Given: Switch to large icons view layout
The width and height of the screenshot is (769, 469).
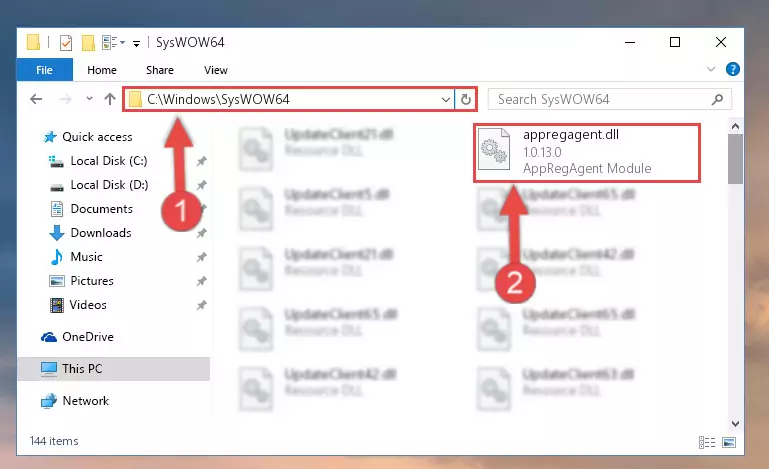Looking at the screenshot, I should (x=729, y=443).
